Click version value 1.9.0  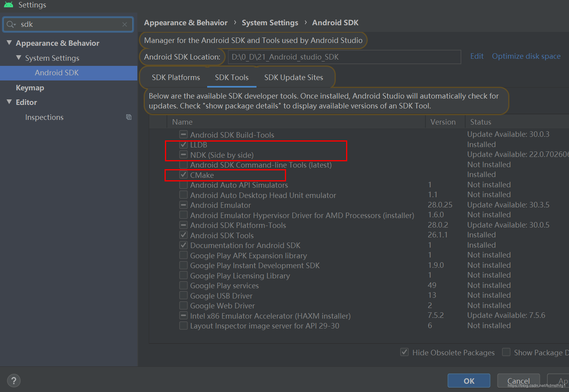[x=436, y=265]
